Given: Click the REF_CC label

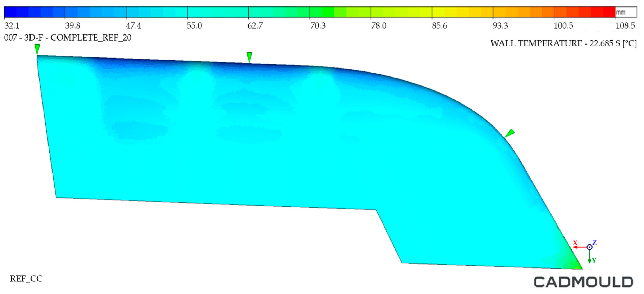Looking at the screenshot, I should (x=26, y=279).
